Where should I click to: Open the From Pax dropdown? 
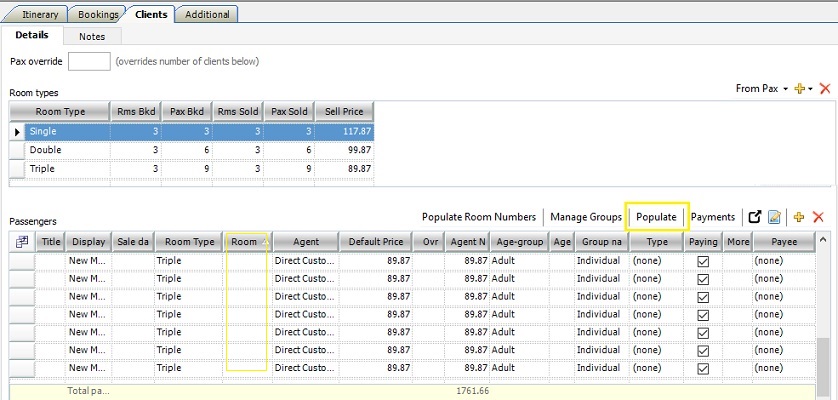(x=762, y=89)
